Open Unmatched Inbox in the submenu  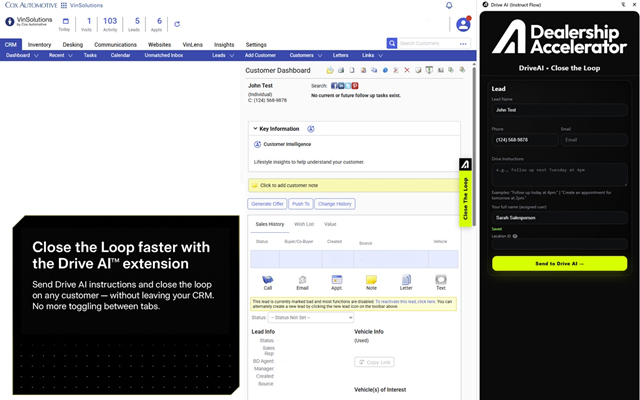tap(164, 55)
